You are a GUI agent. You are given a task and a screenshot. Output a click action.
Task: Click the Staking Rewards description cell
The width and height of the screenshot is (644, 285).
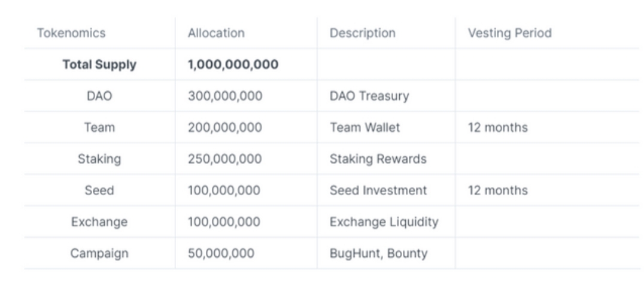point(378,159)
